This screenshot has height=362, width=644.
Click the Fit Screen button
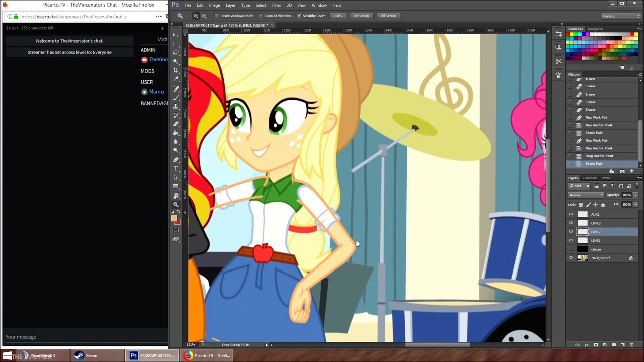tap(361, 16)
